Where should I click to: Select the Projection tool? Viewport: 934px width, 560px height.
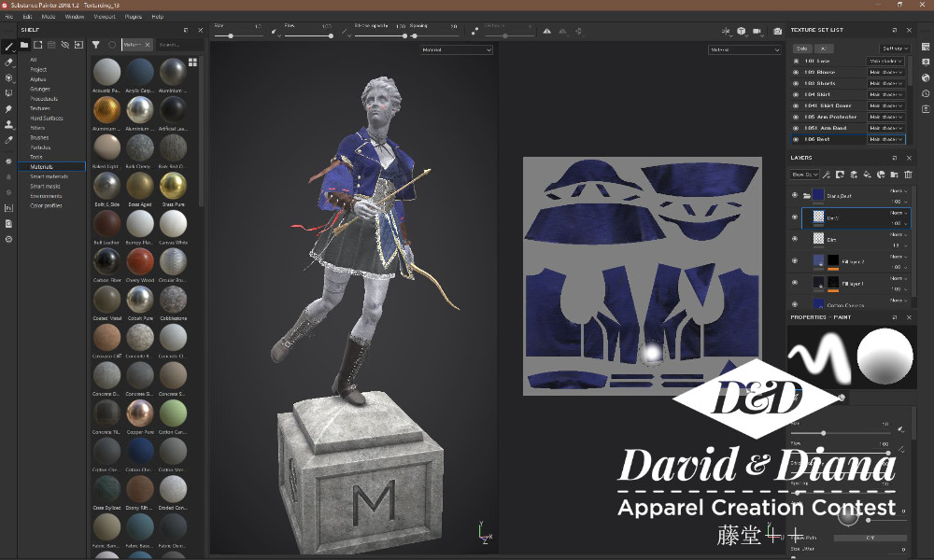click(8, 77)
